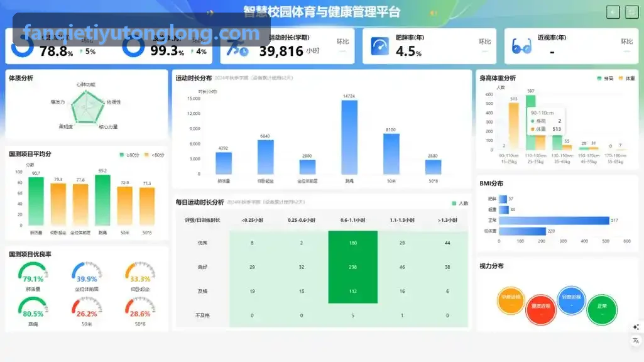
Task: Click the 优秀 row label in heatmap
Action: (x=202, y=243)
